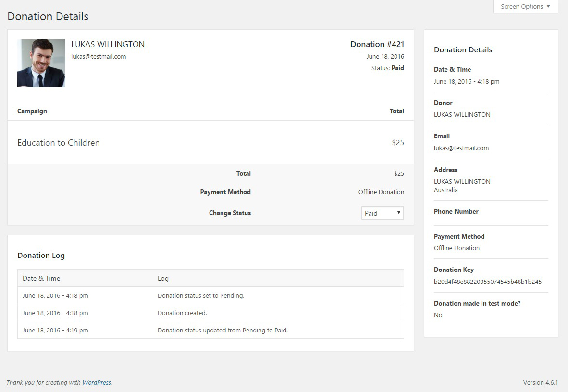The width and height of the screenshot is (568, 392).
Task: Click the Donation Log section heading
Action: 41,256
